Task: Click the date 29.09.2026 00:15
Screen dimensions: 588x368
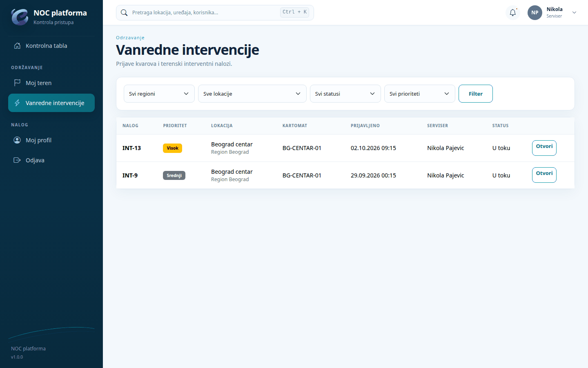Action: (x=373, y=175)
